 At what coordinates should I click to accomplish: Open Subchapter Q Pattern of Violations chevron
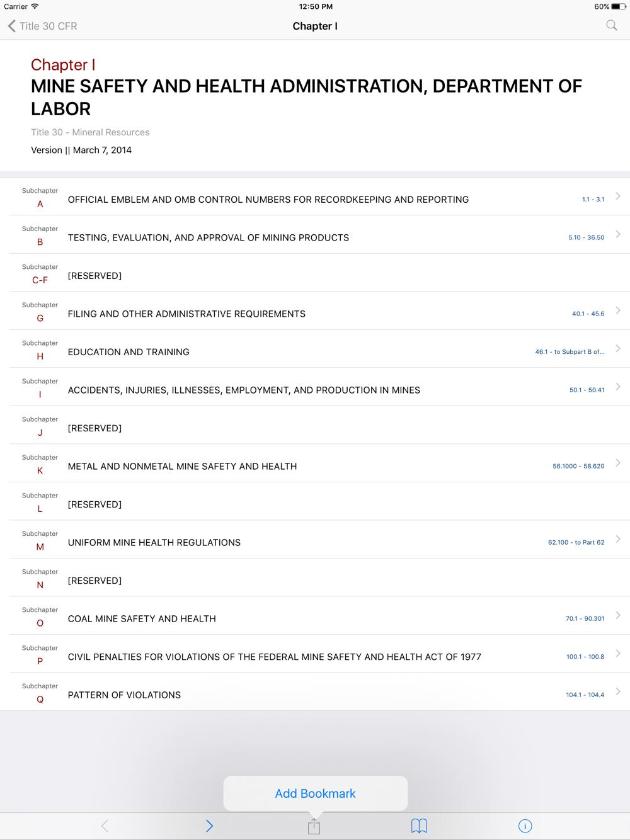[x=618, y=691]
